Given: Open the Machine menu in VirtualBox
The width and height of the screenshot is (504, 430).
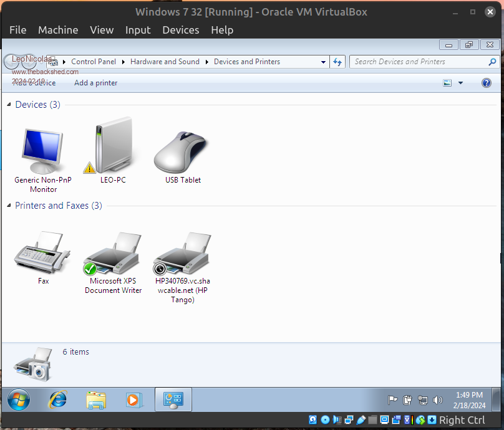Looking at the screenshot, I should [x=58, y=30].
